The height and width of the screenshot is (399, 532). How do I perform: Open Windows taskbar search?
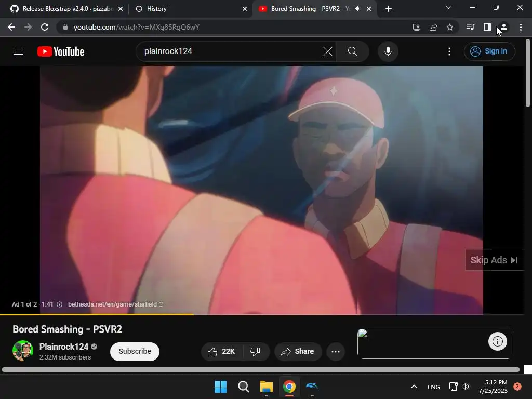244,387
